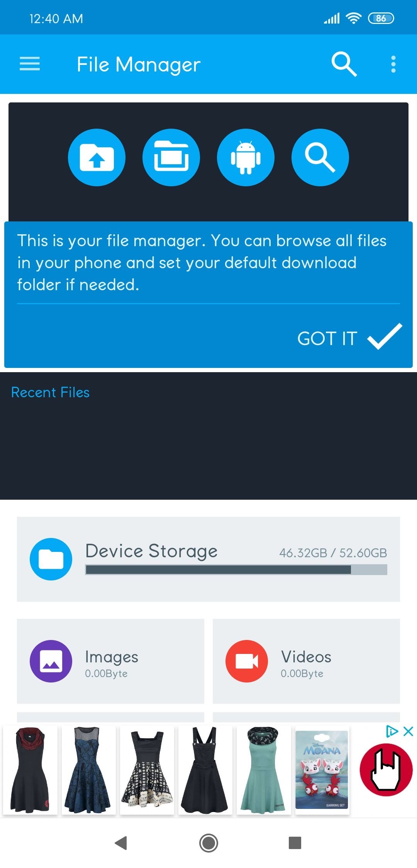Open the AdChoices info icon

[x=392, y=731]
